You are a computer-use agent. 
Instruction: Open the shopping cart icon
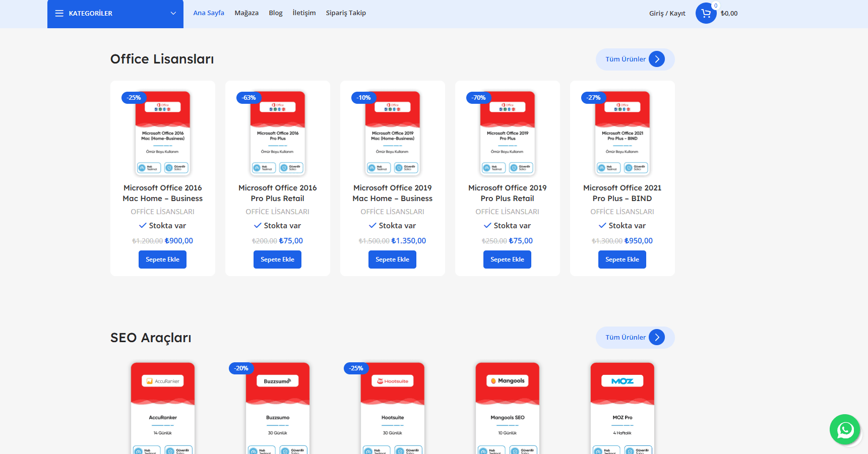coord(706,13)
